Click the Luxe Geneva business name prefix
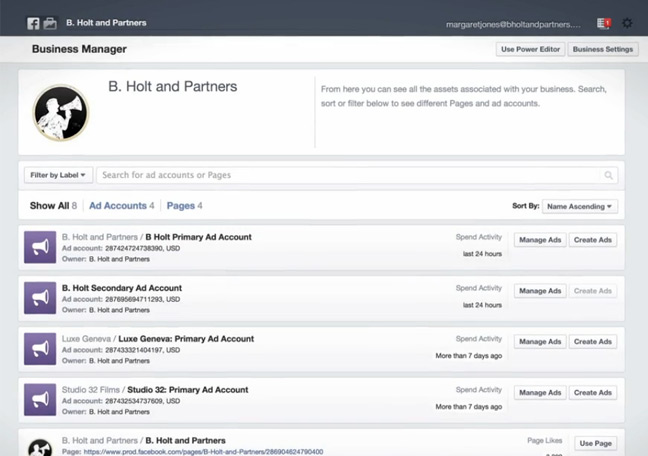648x456 pixels. (x=86, y=339)
